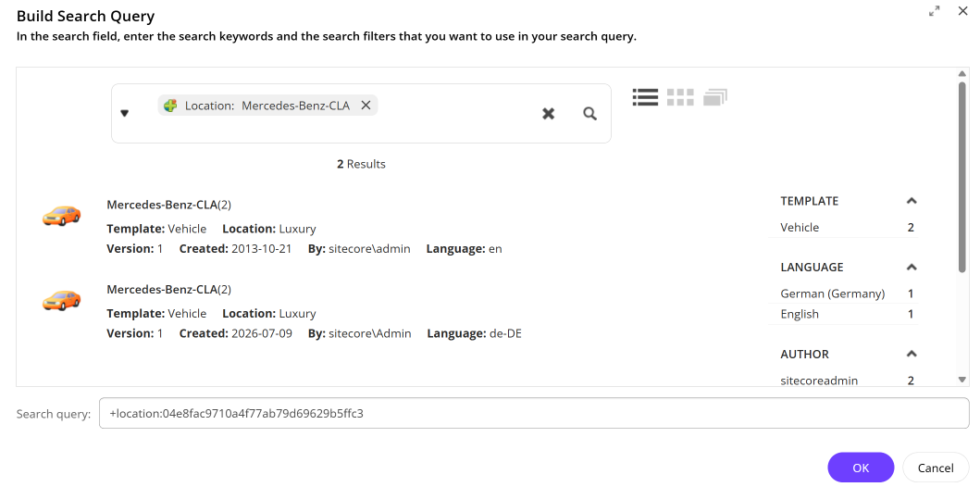The image size is (980, 487).
Task: Maximize the Build Search Query dialog
Action: click(935, 10)
